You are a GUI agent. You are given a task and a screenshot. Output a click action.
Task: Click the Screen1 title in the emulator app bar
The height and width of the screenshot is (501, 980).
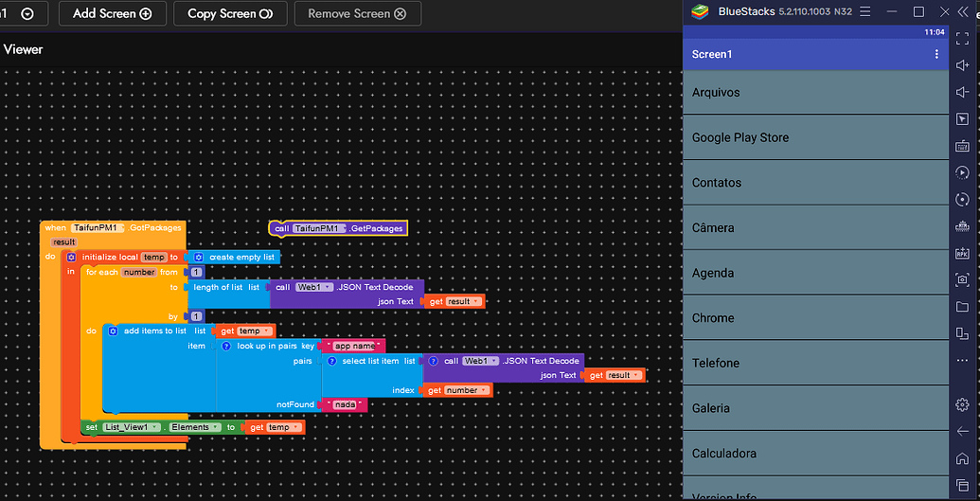[712, 54]
